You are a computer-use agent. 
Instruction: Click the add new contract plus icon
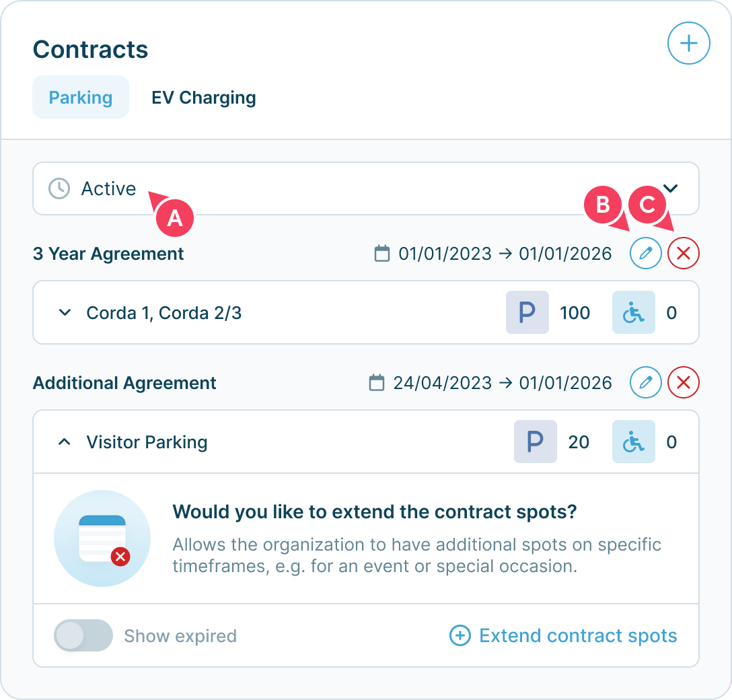point(688,43)
